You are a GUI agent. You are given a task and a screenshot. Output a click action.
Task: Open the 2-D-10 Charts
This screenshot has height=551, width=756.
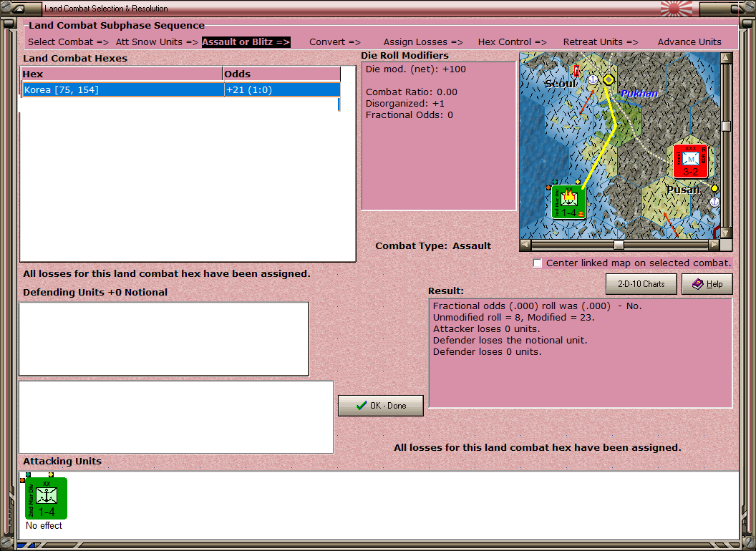[x=641, y=284]
